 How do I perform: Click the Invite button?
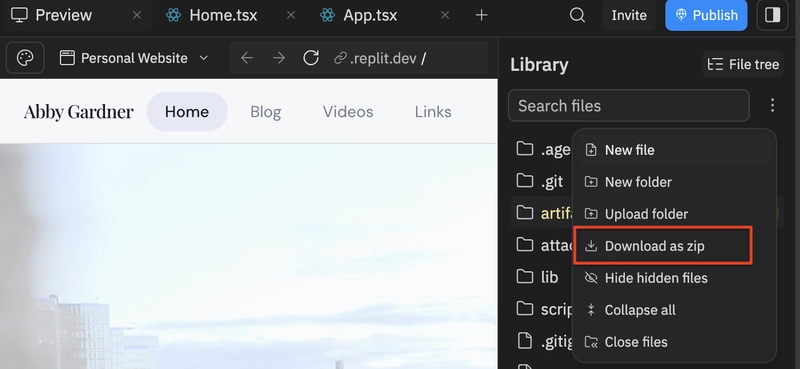(629, 15)
